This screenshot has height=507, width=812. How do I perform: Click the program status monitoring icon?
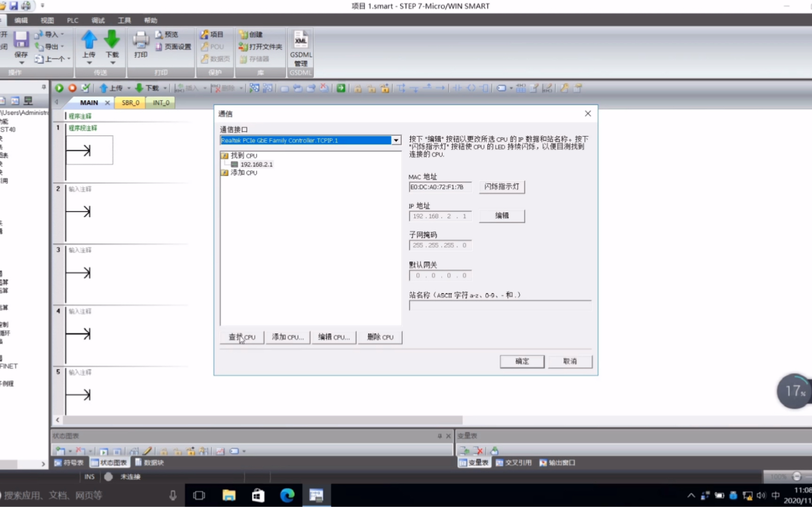click(254, 88)
